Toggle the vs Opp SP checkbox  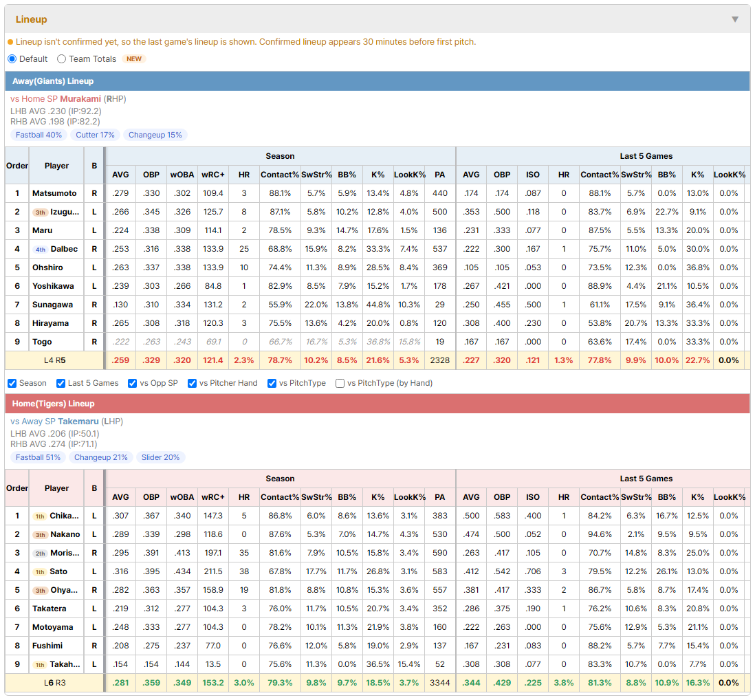point(133,383)
